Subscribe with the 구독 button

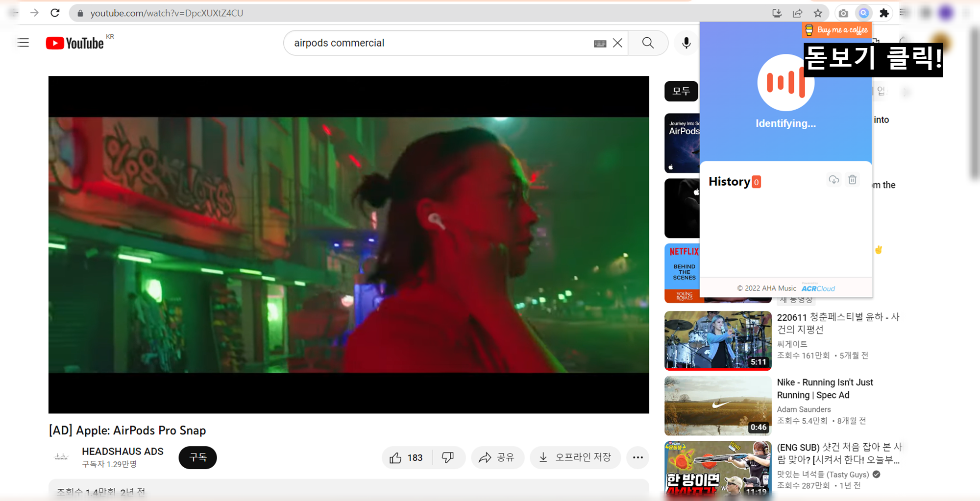coord(197,457)
